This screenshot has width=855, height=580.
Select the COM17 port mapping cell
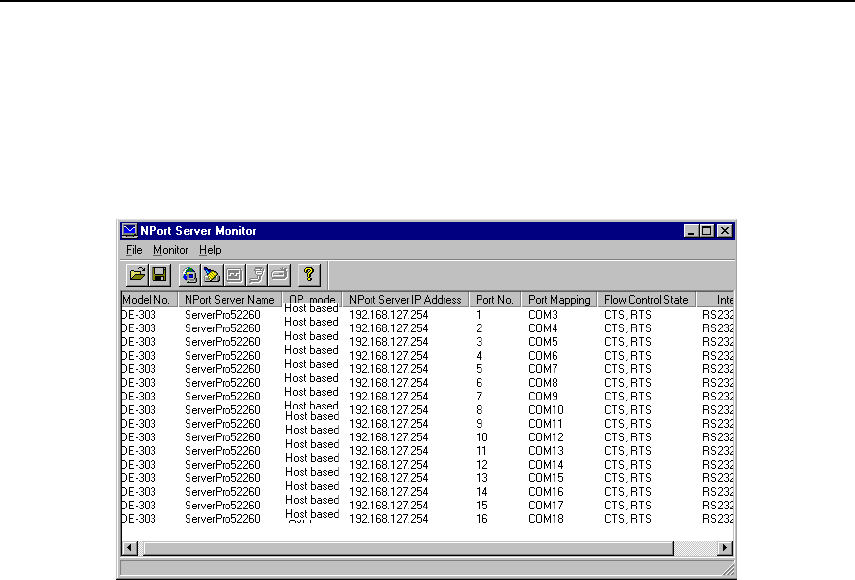point(546,505)
